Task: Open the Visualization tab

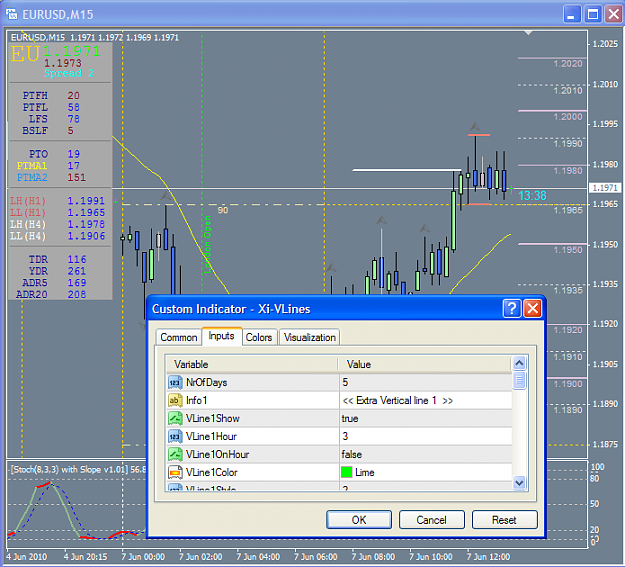Action: point(310,337)
